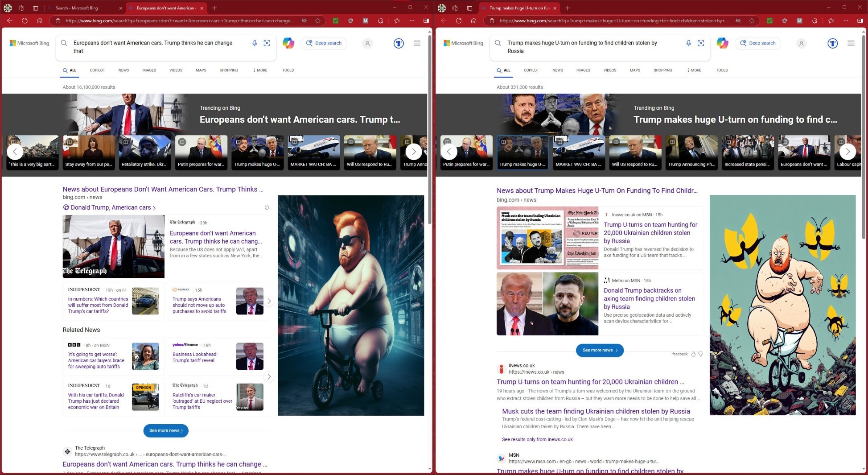Select the SHOPPING tab in right window

(x=662, y=70)
